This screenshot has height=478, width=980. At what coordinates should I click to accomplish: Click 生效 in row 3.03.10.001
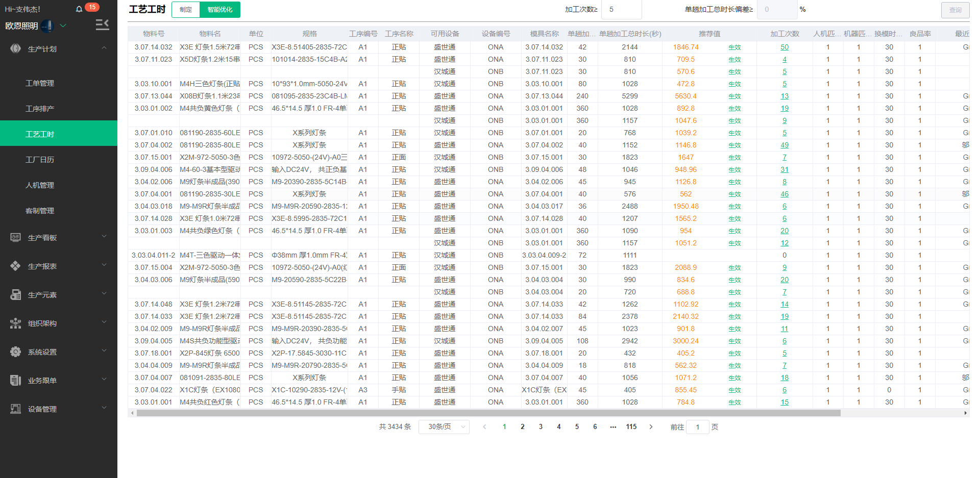pos(734,84)
